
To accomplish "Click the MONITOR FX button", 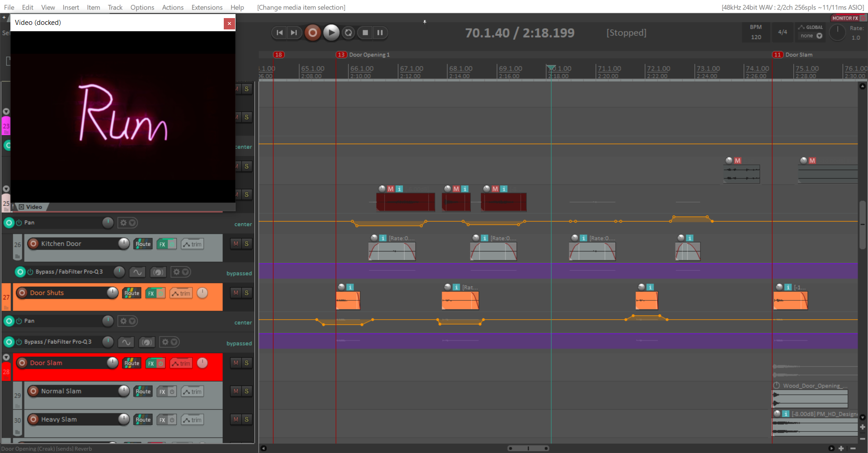I will tap(845, 18).
